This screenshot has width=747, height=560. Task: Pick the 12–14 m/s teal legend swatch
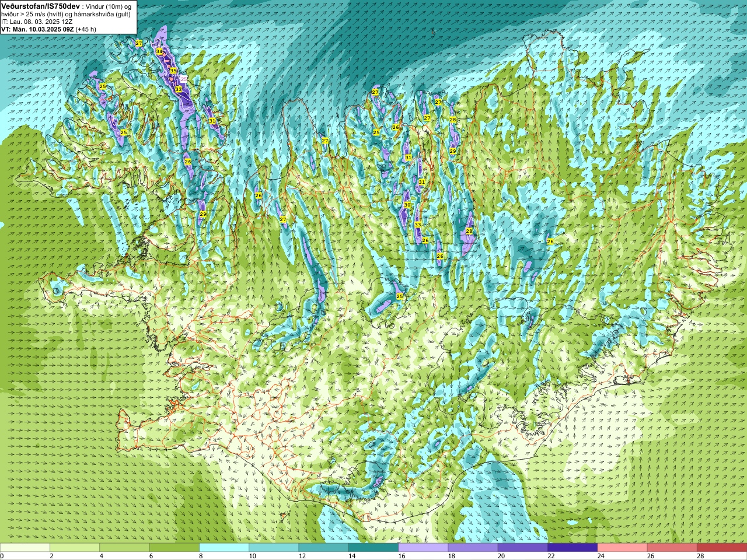[324, 548]
